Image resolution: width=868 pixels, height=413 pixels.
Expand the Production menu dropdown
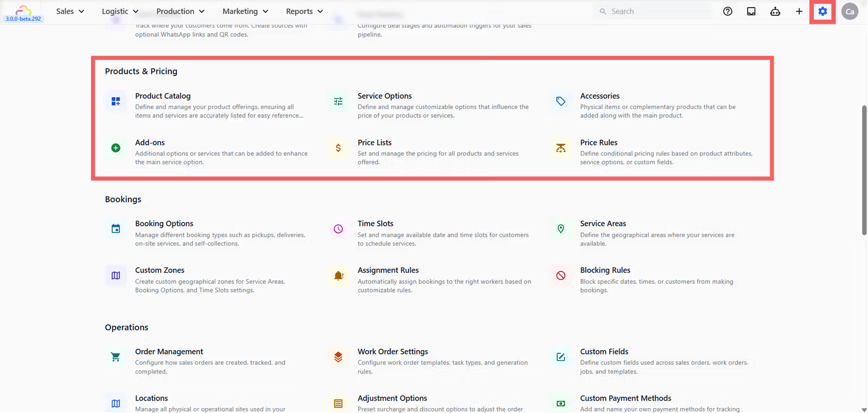tap(180, 11)
